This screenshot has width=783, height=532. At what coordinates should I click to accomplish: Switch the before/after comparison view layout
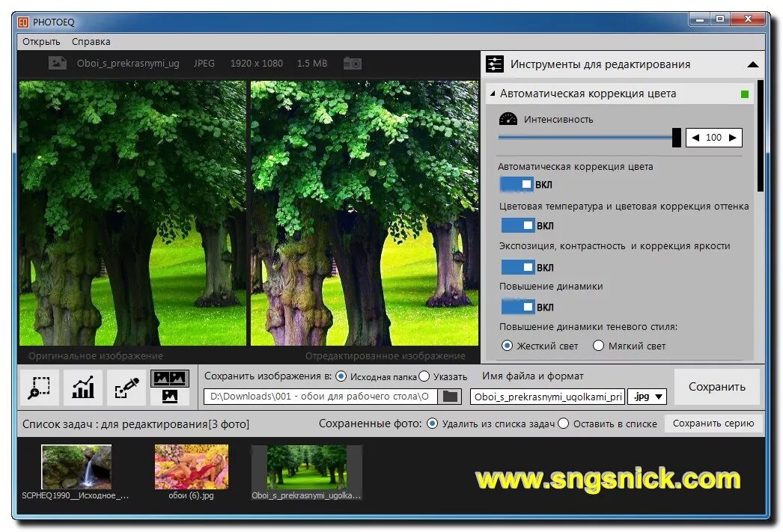tap(170, 388)
